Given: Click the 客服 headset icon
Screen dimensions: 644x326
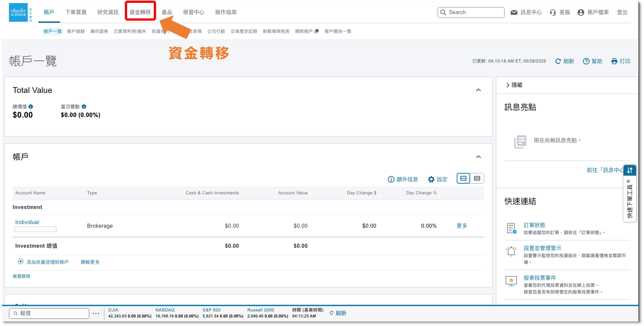Looking at the screenshot, I should tap(553, 12).
